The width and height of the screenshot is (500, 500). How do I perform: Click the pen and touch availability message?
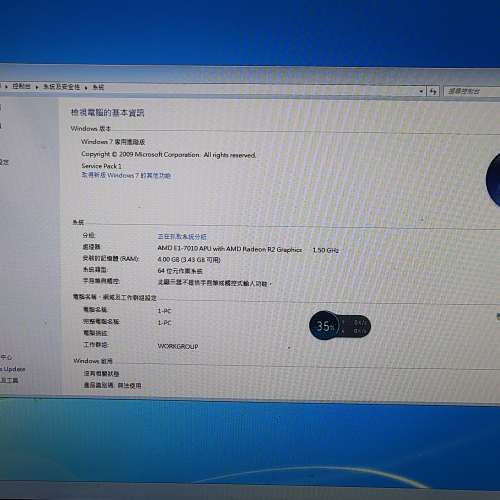pos(214,283)
